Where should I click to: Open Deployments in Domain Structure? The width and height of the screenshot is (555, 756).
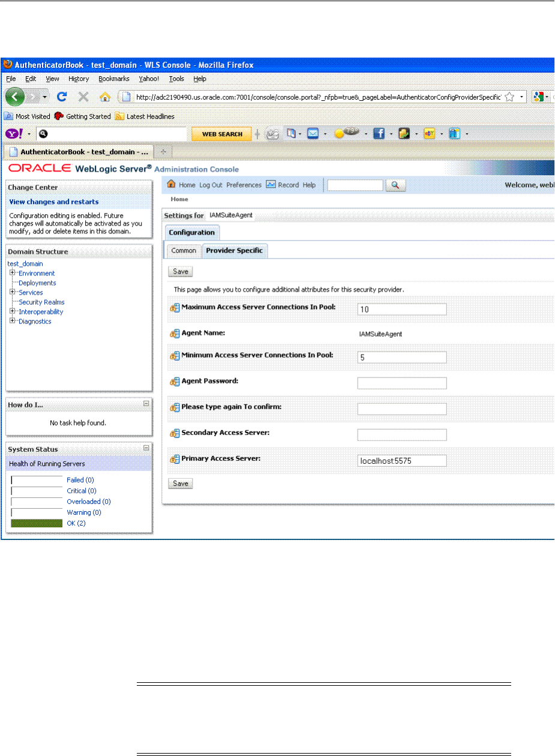pos(37,283)
